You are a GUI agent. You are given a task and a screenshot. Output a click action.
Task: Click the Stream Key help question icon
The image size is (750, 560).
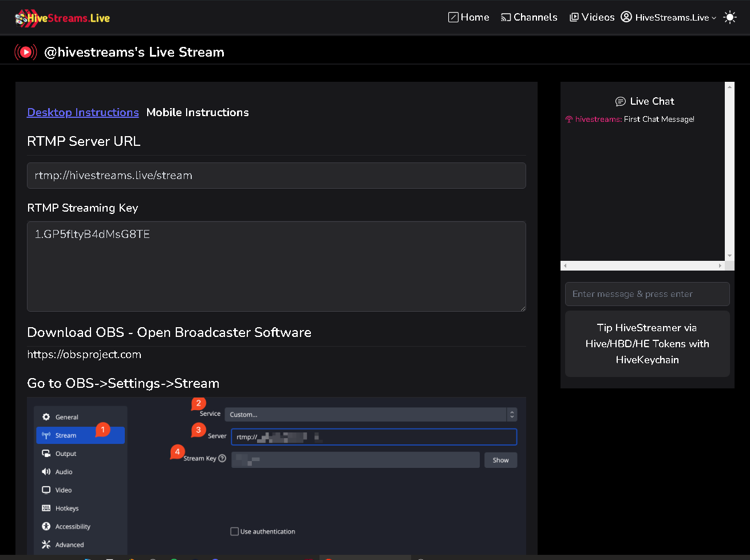[x=222, y=458]
